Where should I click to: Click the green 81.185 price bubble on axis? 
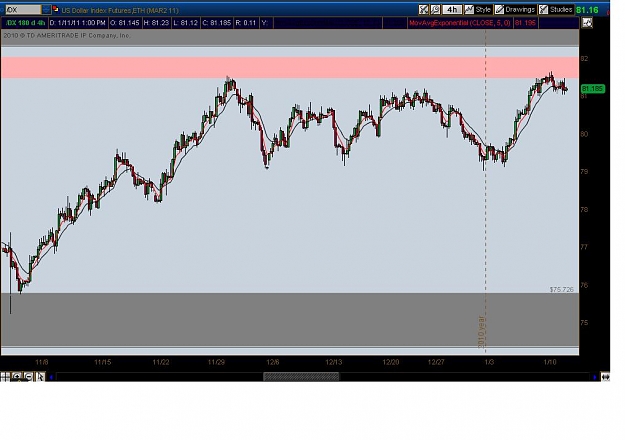point(593,88)
